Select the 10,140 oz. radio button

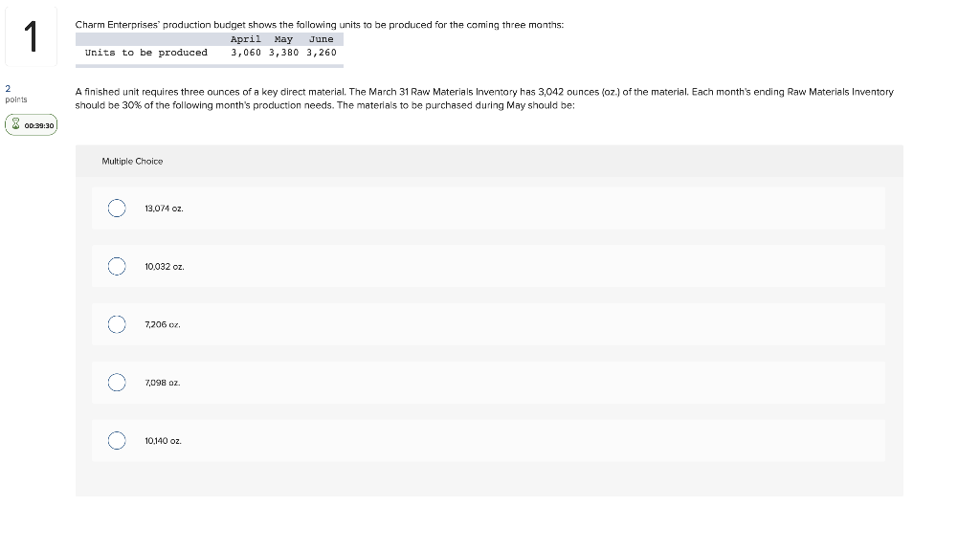pos(116,440)
